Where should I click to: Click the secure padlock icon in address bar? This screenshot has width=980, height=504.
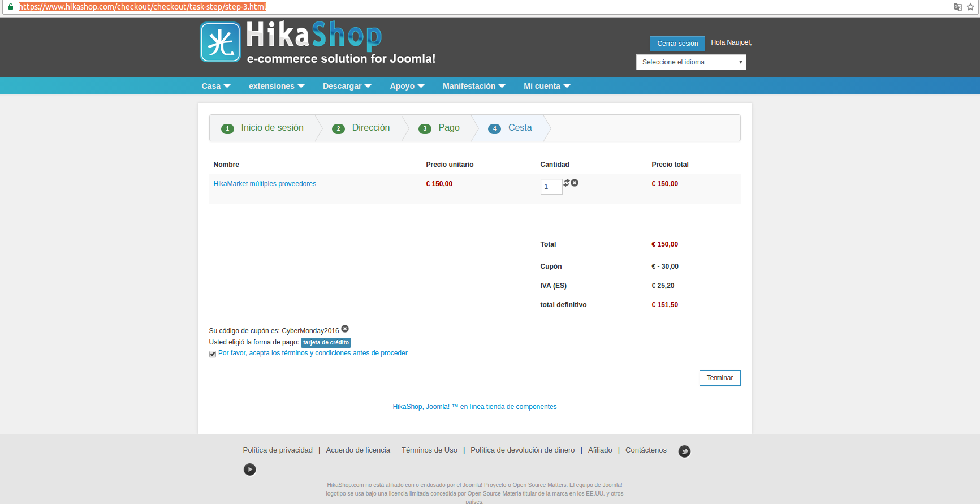(x=10, y=7)
